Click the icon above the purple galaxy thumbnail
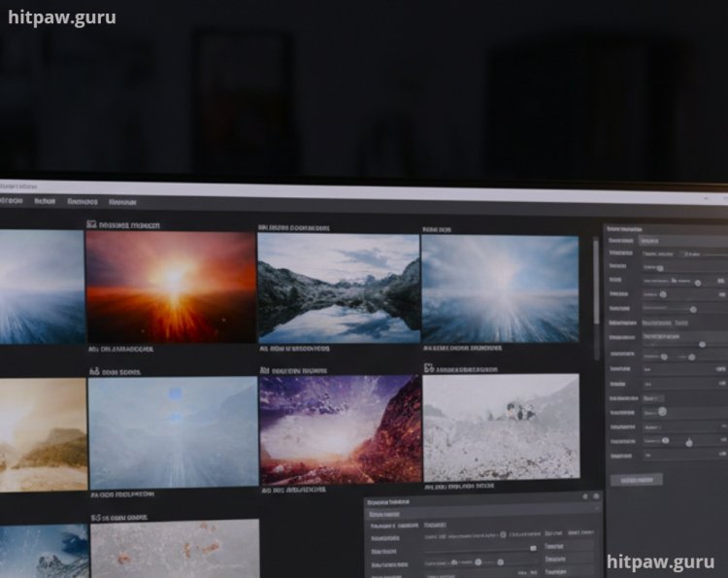The height and width of the screenshot is (578, 728). click(x=263, y=371)
